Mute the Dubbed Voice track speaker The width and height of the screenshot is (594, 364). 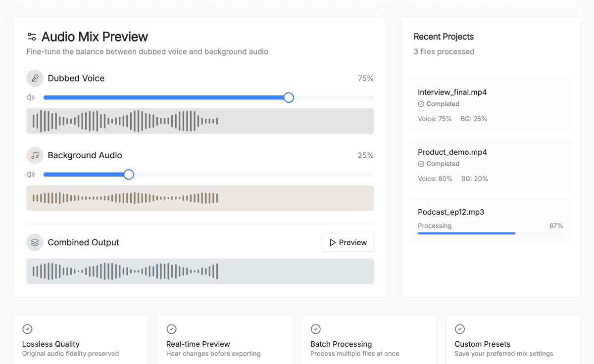(30, 97)
